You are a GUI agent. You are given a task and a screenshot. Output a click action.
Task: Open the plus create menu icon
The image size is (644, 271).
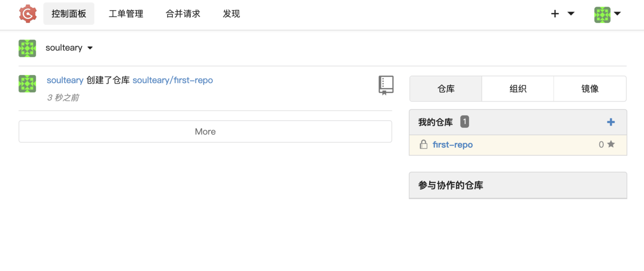click(x=555, y=14)
